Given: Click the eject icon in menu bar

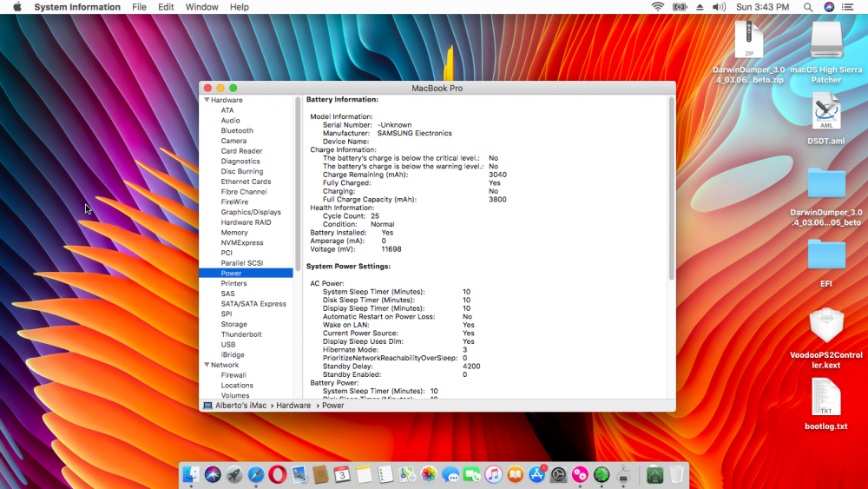Looking at the screenshot, I should pos(700,7).
